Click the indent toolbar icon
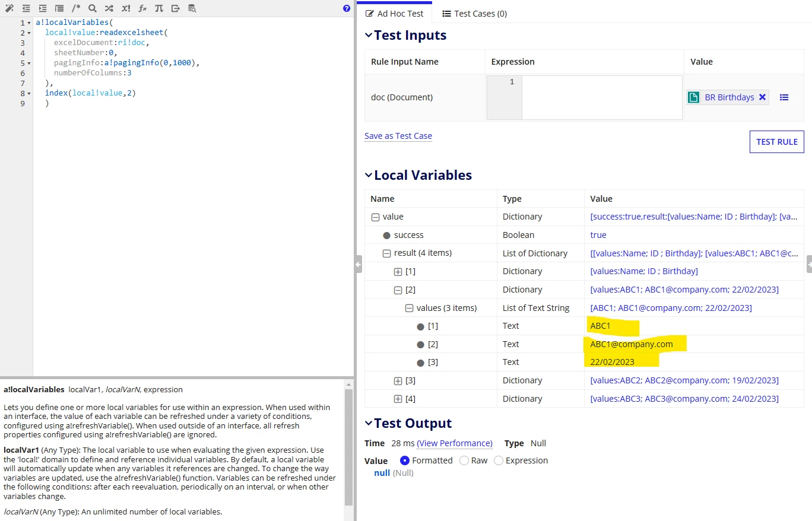812x521 pixels. [x=43, y=8]
